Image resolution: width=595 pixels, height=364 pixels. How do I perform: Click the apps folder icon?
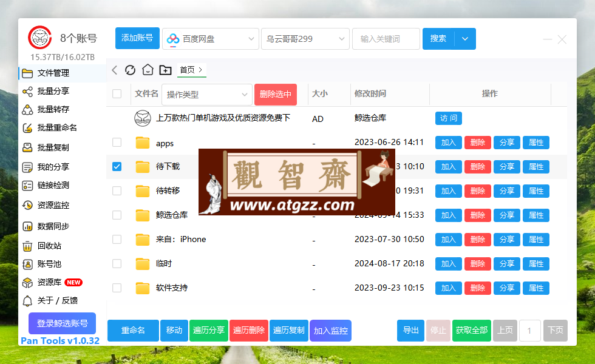[x=143, y=143]
